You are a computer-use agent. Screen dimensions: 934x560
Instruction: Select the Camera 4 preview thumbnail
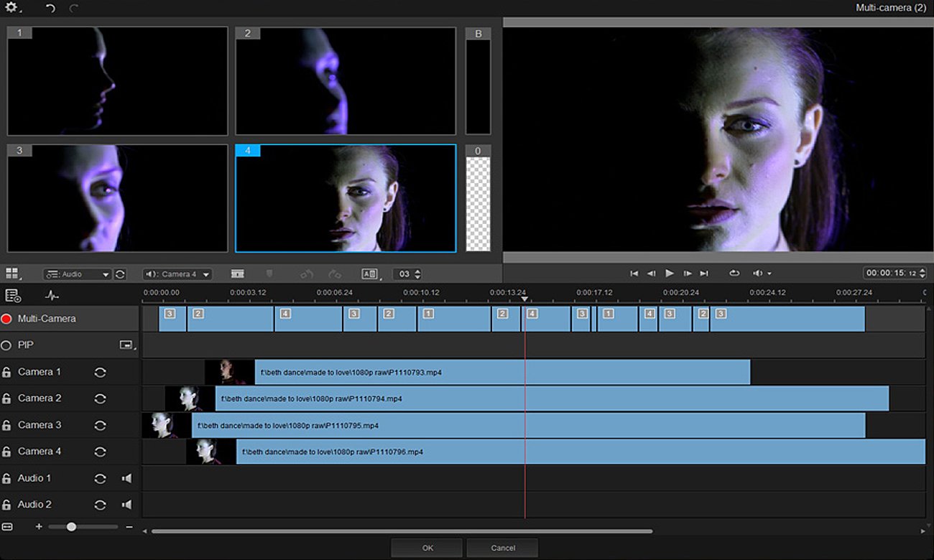point(345,198)
